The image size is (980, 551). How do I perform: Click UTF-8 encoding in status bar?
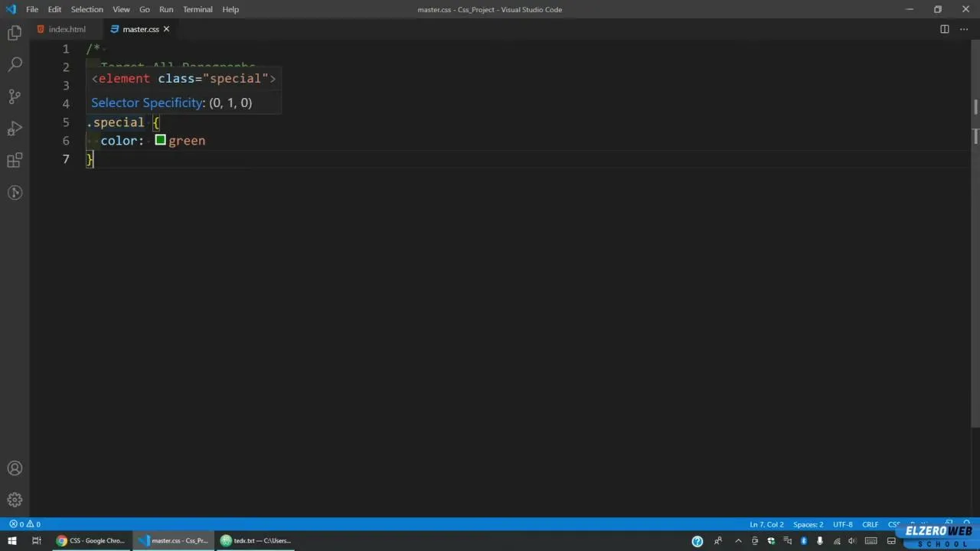[x=842, y=524]
